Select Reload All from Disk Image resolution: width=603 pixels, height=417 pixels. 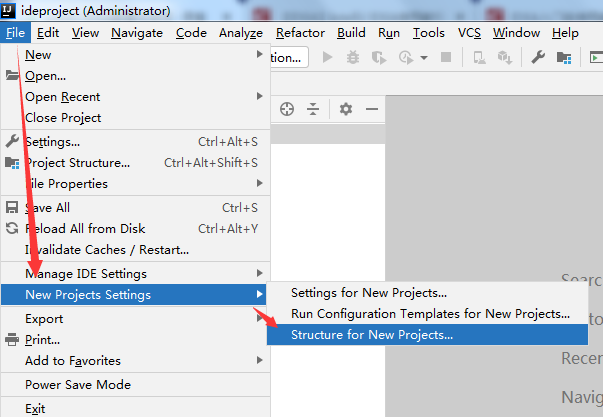click(135, 229)
